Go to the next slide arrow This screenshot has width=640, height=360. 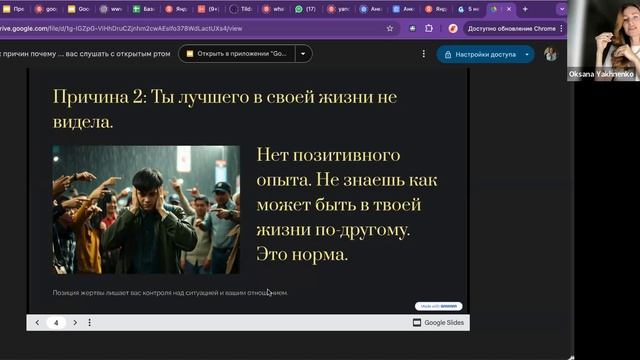coord(75,322)
